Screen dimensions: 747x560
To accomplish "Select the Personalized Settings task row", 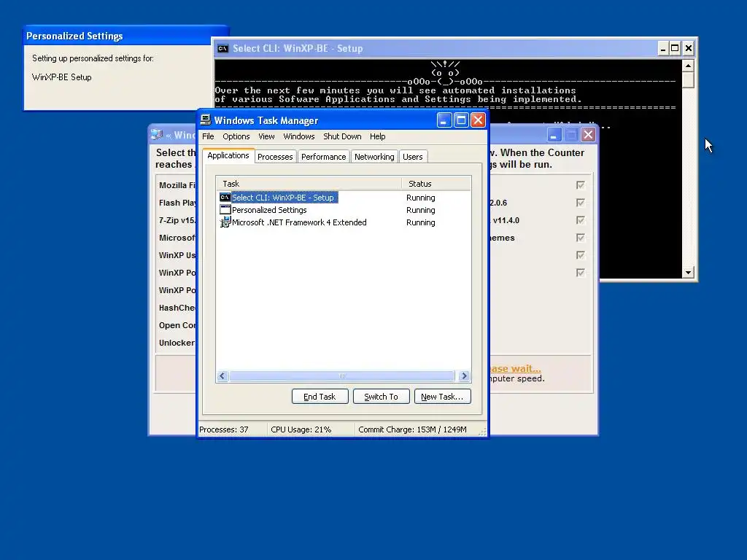I will pyautogui.click(x=269, y=210).
